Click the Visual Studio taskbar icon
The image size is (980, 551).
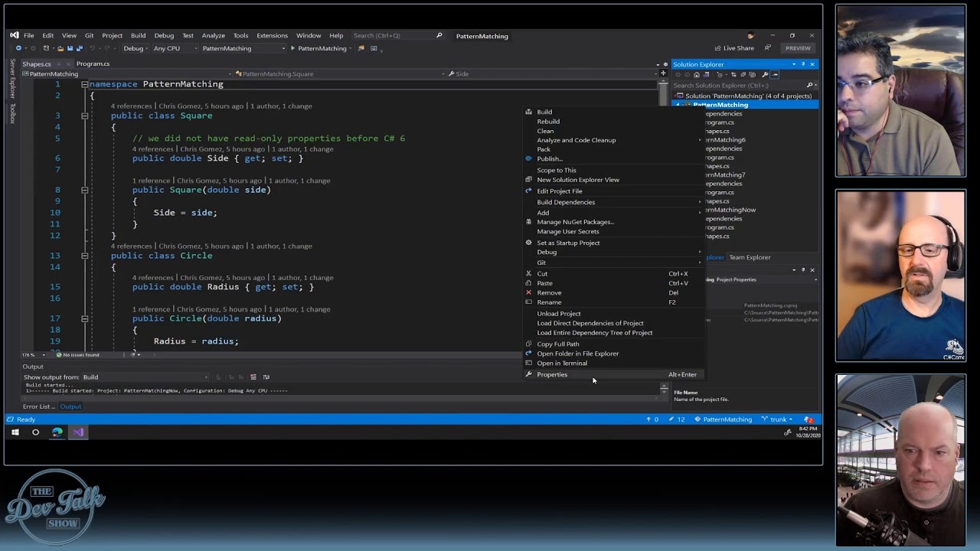coord(78,432)
